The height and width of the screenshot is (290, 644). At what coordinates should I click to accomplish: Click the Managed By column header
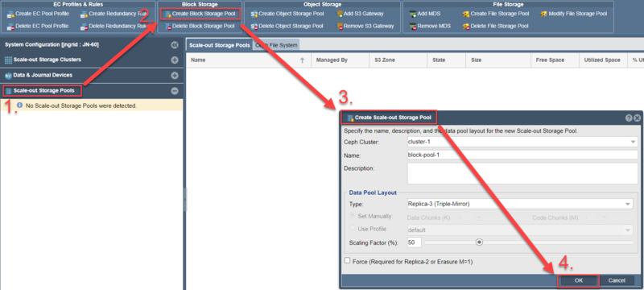pyautogui.click(x=340, y=60)
